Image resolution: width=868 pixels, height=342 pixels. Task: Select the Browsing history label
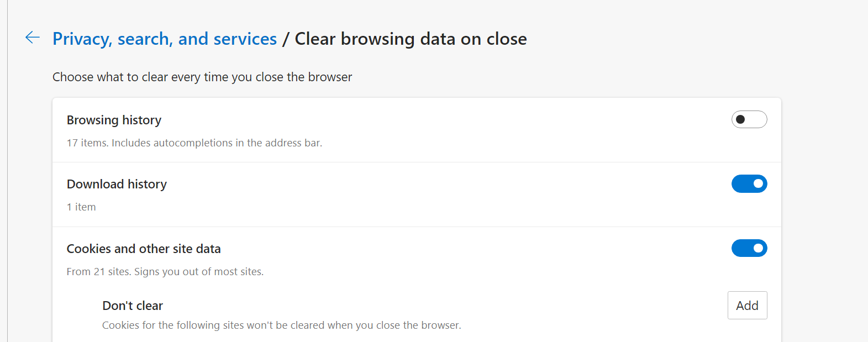pyautogui.click(x=114, y=120)
